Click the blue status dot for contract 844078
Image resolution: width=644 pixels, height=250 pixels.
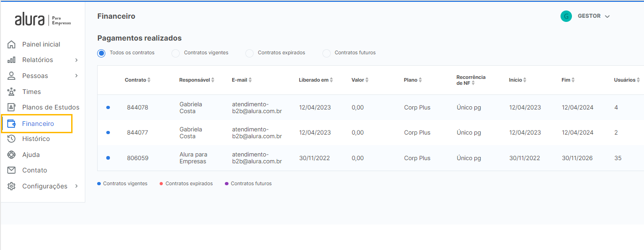108,108
